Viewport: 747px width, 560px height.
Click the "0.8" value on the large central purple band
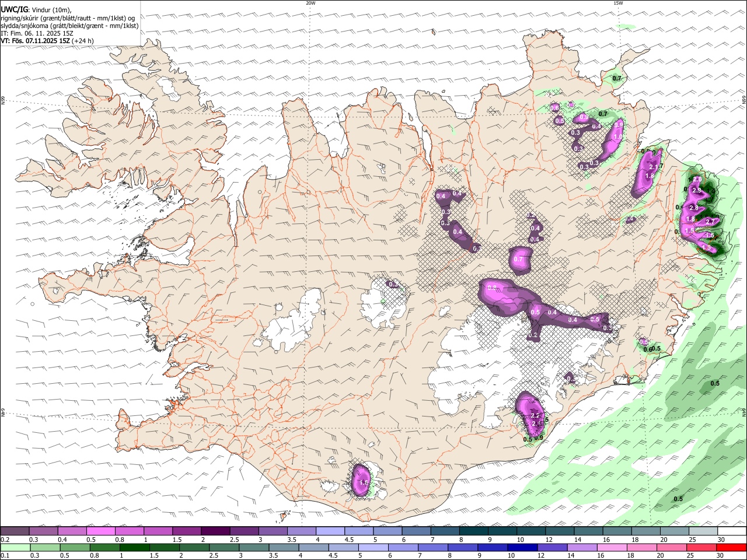tap(492, 288)
